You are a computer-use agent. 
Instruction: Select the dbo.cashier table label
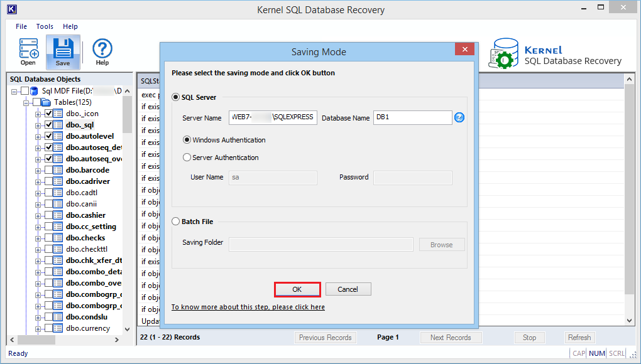coord(86,215)
